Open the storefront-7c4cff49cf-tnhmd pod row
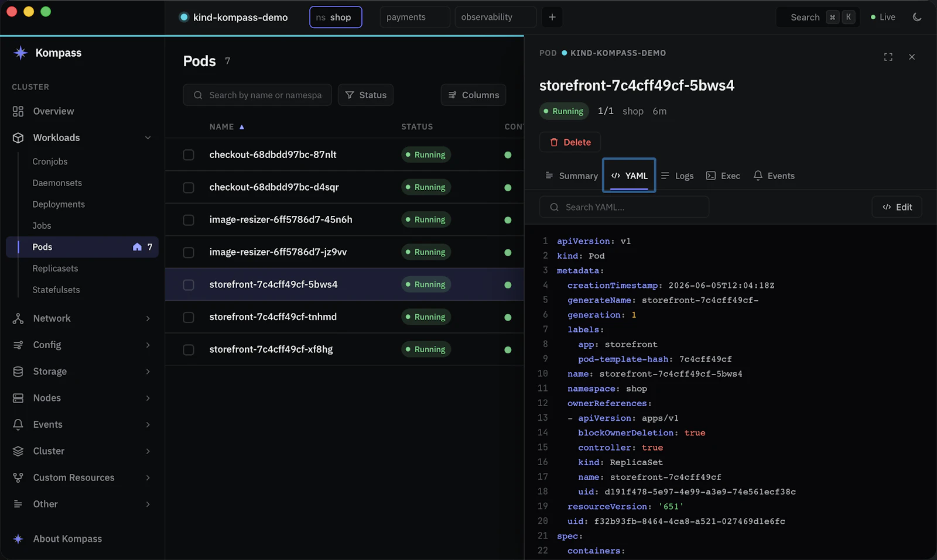 tap(344, 317)
